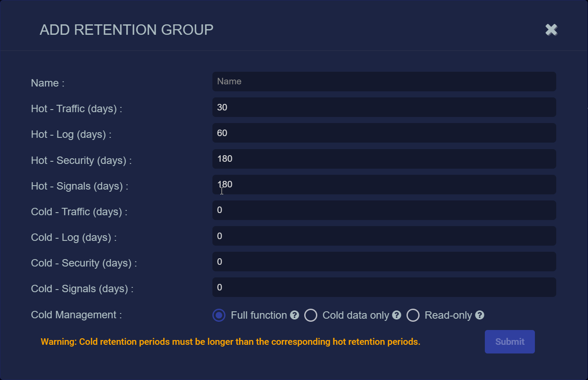Choose the Read-only cold management option
Screen dimensions: 588x380
click(413, 315)
